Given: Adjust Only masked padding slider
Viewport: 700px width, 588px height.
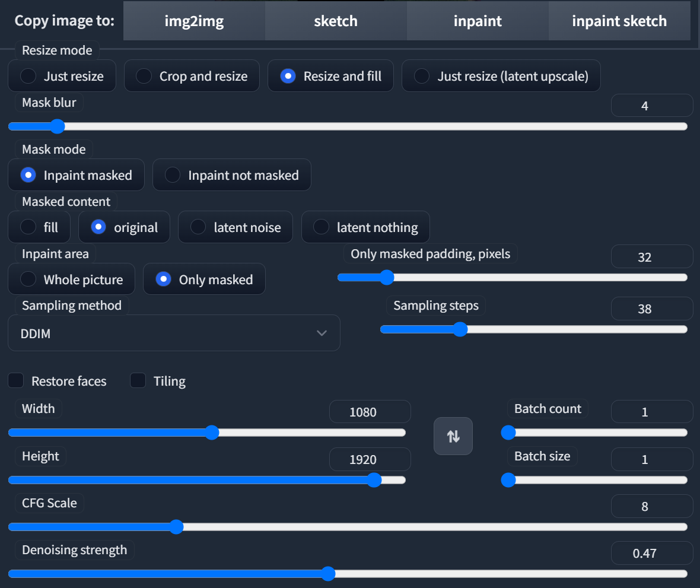Looking at the screenshot, I should point(513,277).
